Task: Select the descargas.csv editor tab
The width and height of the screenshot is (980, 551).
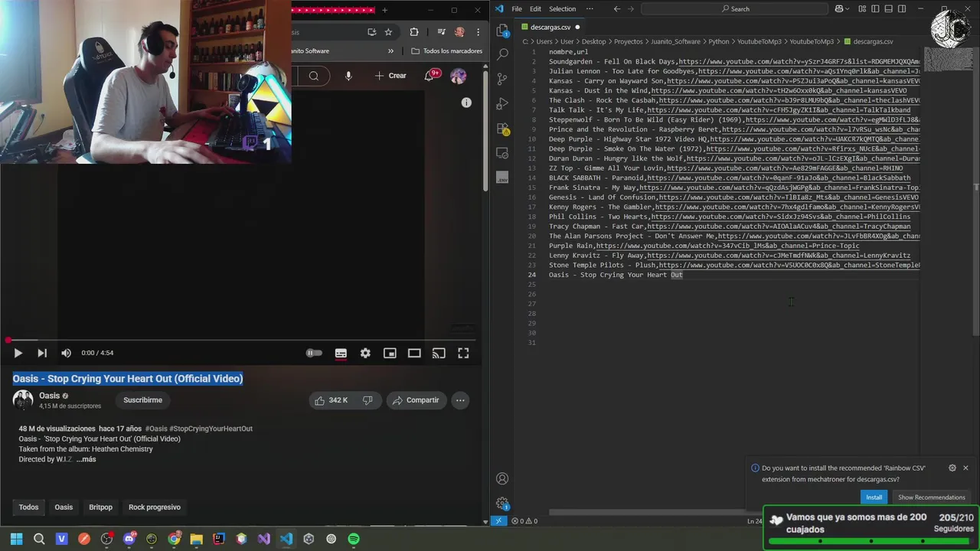Action: pyautogui.click(x=550, y=27)
